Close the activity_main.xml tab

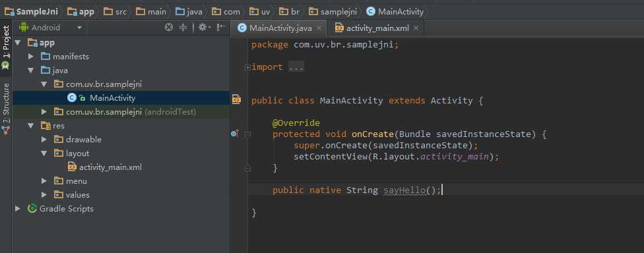416,28
